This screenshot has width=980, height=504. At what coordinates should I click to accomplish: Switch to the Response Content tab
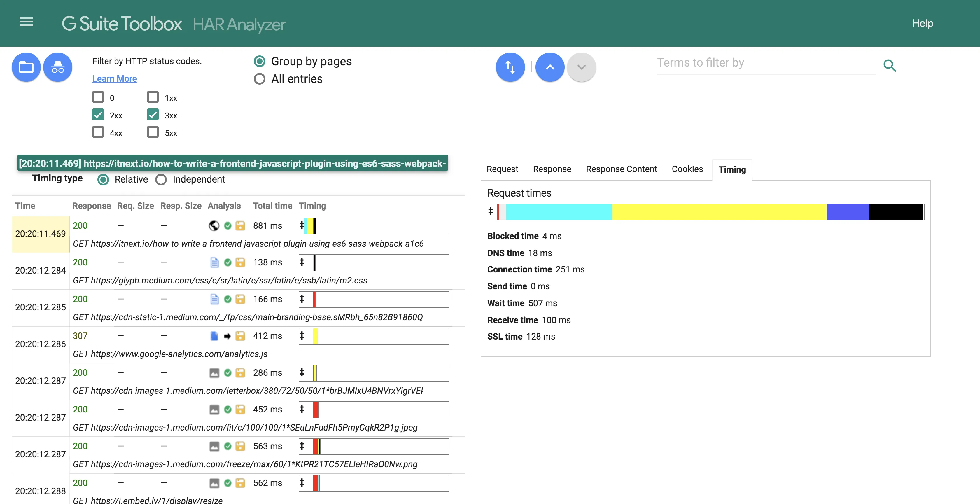(621, 169)
